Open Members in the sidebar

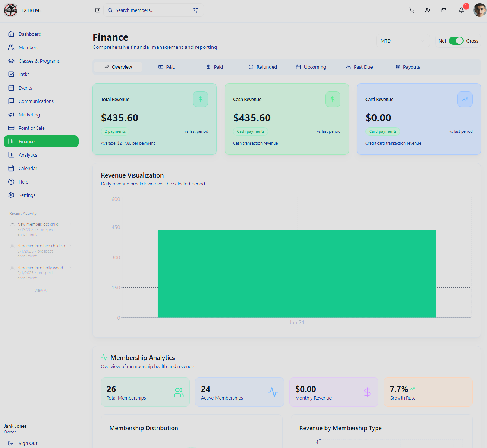(41, 47)
